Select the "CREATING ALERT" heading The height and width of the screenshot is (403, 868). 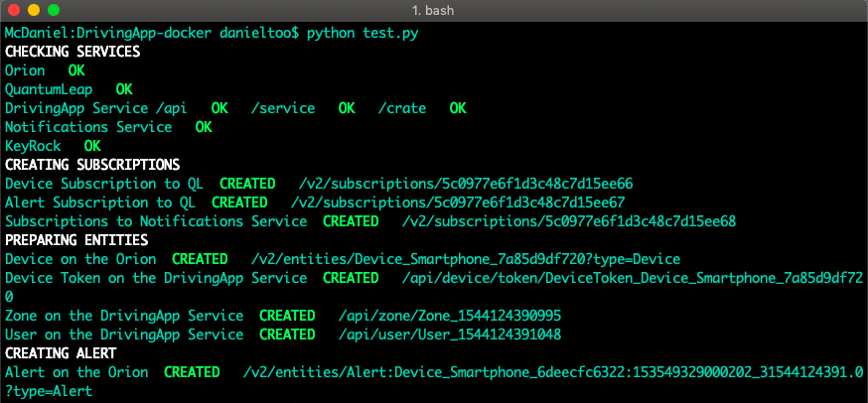61,353
